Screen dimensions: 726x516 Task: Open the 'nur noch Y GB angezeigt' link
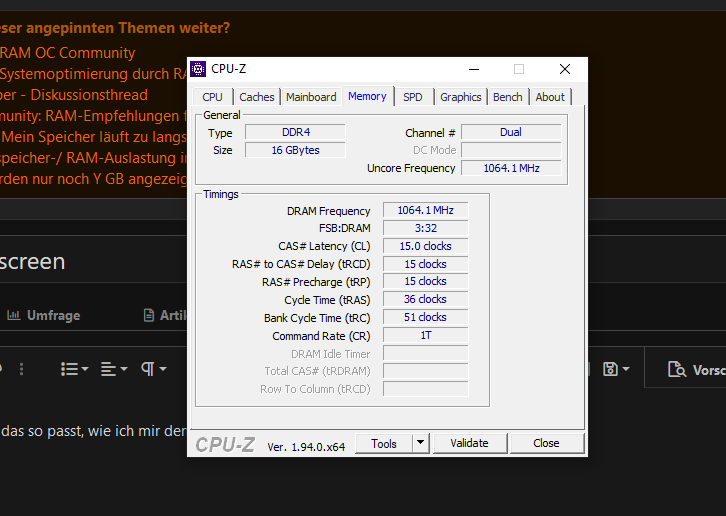tap(94, 179)
